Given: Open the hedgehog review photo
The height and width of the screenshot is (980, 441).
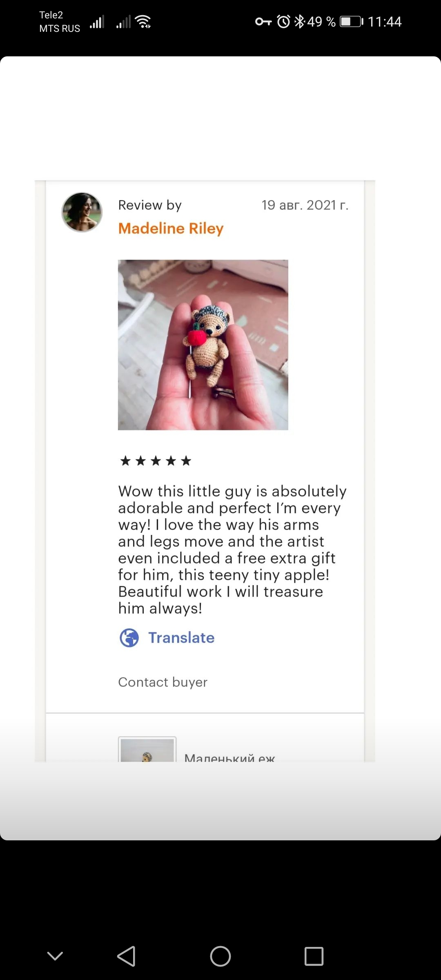Looking at the screenshot, I should [203, 345].
